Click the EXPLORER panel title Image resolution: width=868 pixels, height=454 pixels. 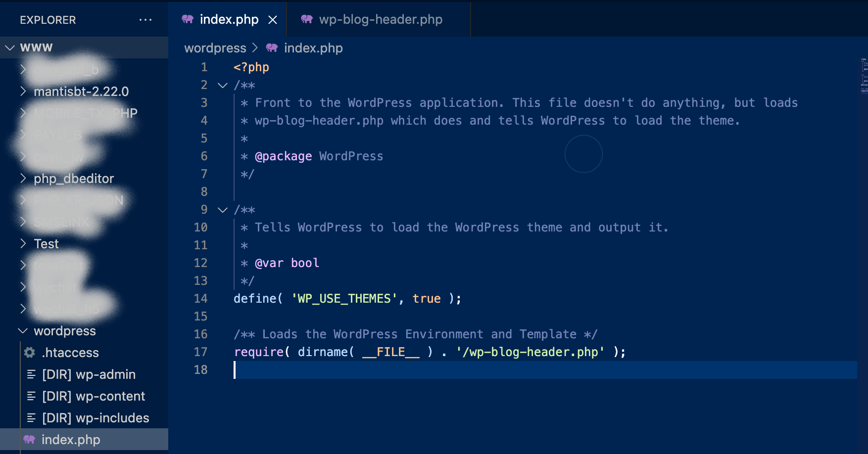coord(48,20)
